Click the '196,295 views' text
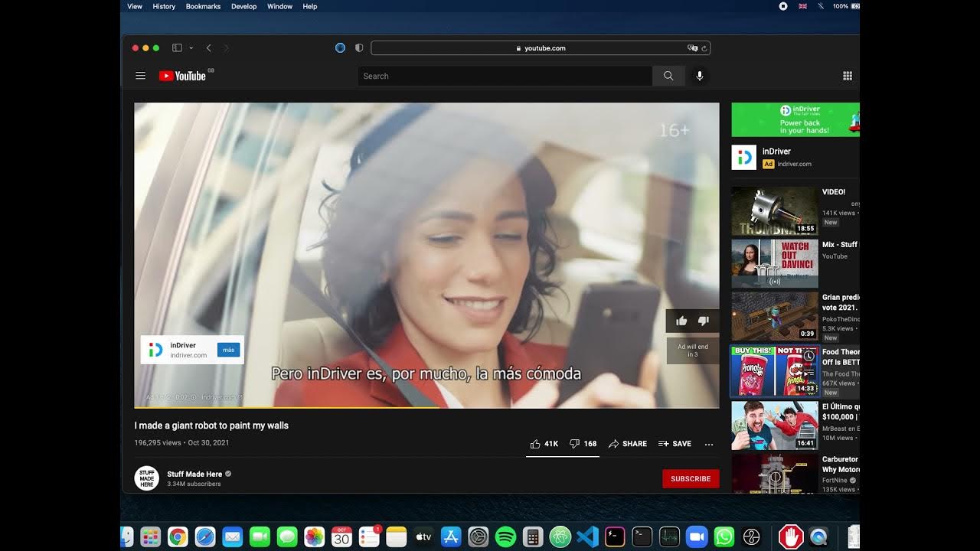Screen dimensions: 980x551 click(x=158, y=442)
